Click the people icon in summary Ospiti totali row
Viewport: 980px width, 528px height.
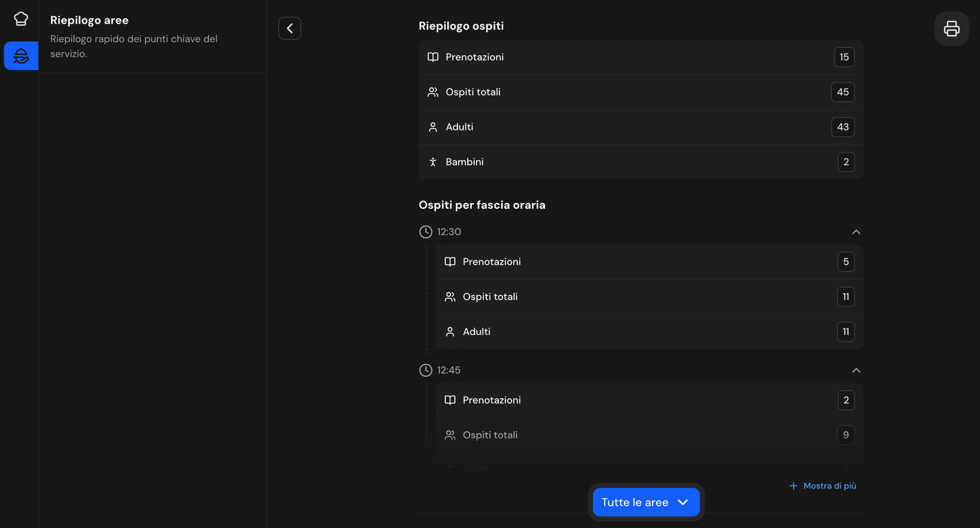coord(433,92)
